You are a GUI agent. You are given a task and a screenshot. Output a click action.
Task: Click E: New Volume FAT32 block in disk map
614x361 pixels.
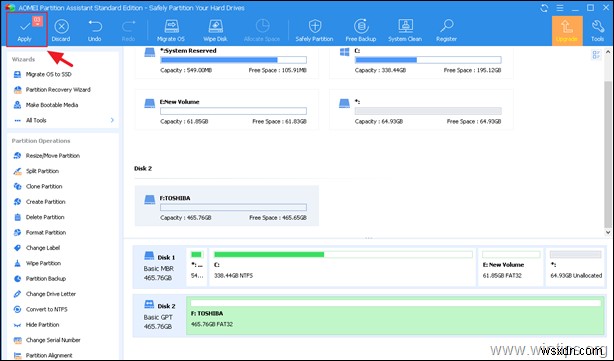click(x=511, y=267)
